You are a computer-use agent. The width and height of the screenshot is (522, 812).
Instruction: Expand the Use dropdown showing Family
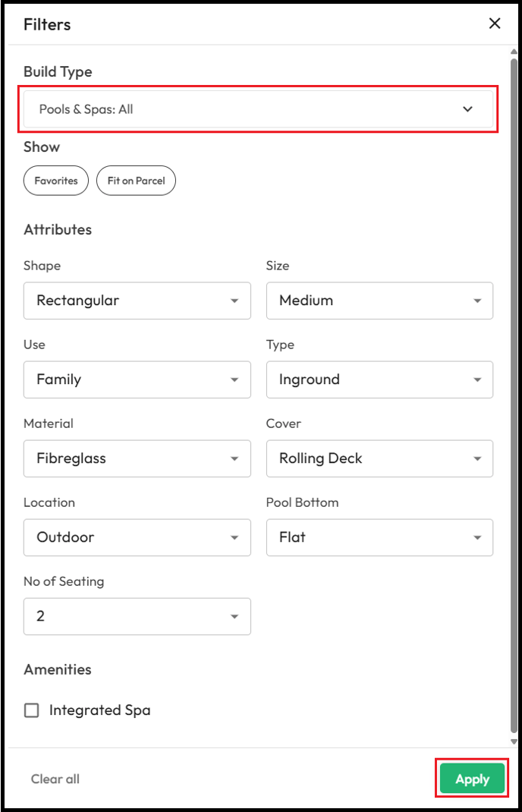click(x=137, y=379)
